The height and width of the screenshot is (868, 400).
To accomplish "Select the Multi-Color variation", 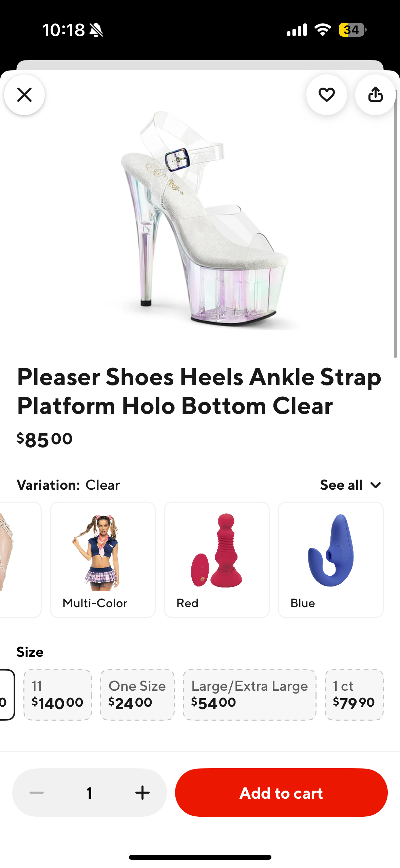I will click(103, 560).
